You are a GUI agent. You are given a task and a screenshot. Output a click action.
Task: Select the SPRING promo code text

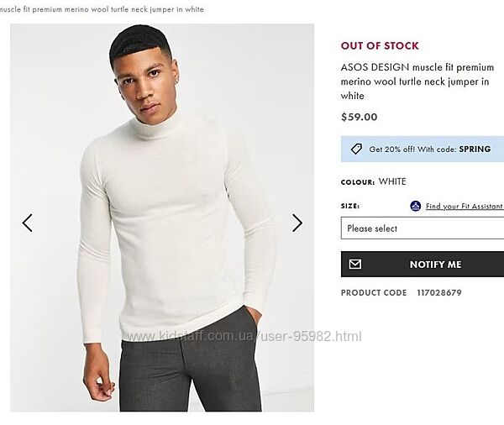pyautogui.click(x=475, y=149)
